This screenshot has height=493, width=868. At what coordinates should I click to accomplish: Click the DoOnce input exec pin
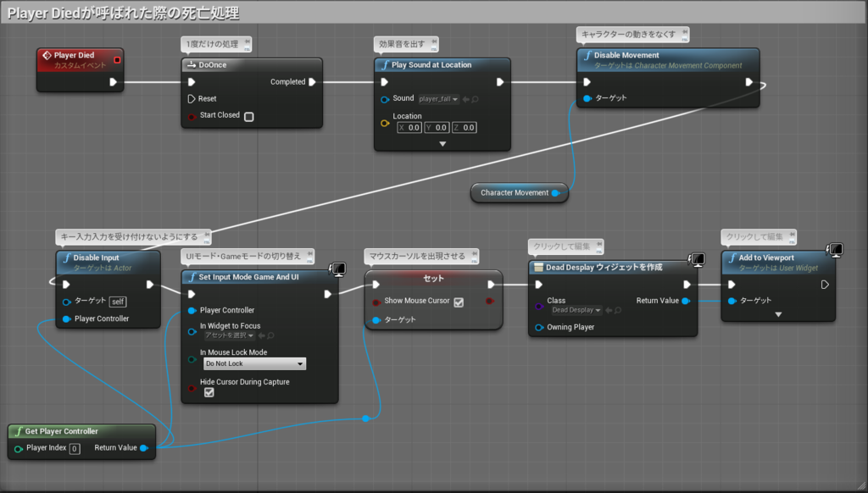pos(192,82)
